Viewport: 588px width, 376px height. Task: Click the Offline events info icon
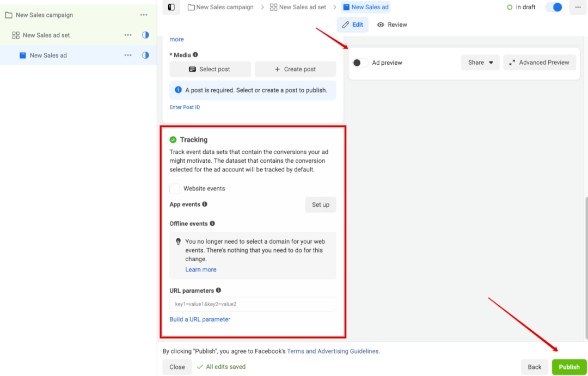(212, 224)
